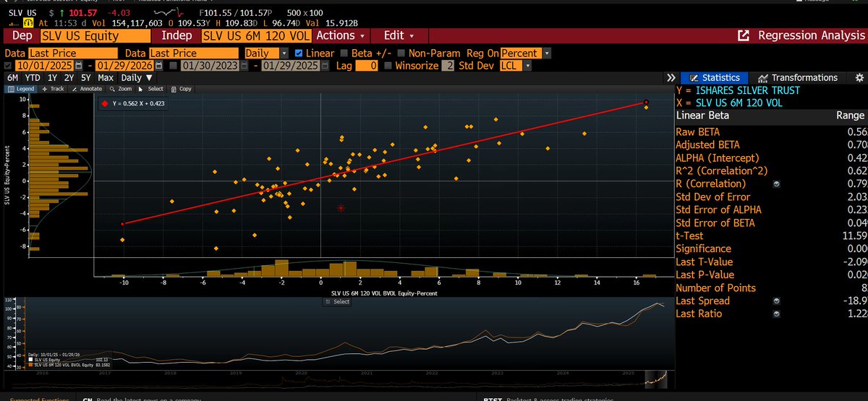Enable the second date range checkbox
Image resolution: width=868 pixels, height=401 pixels.
(174, 66)
